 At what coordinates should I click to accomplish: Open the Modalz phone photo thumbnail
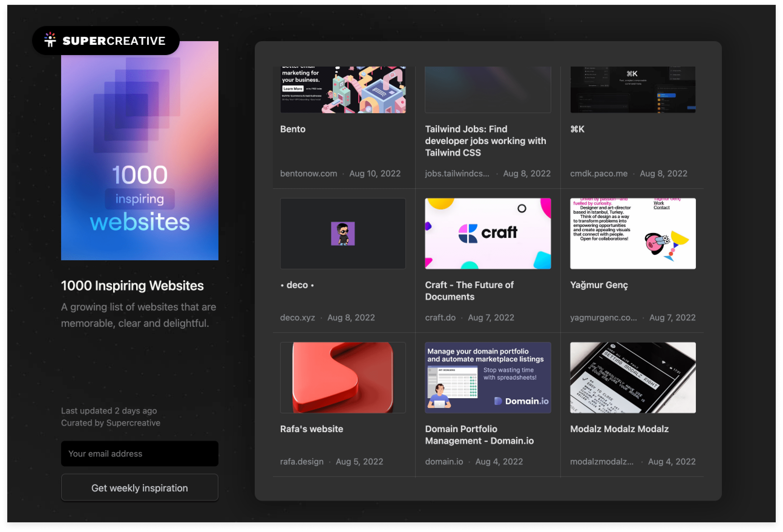[633, 377]
